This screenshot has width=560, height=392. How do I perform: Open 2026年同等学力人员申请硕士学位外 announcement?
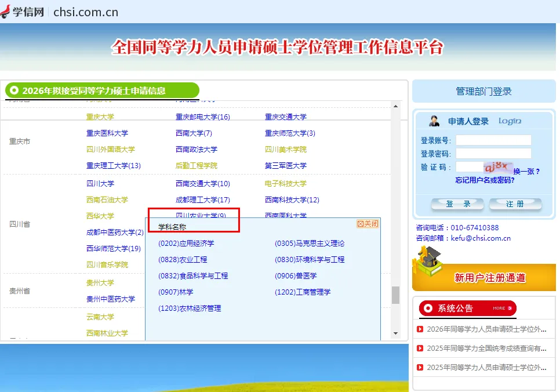486,329
